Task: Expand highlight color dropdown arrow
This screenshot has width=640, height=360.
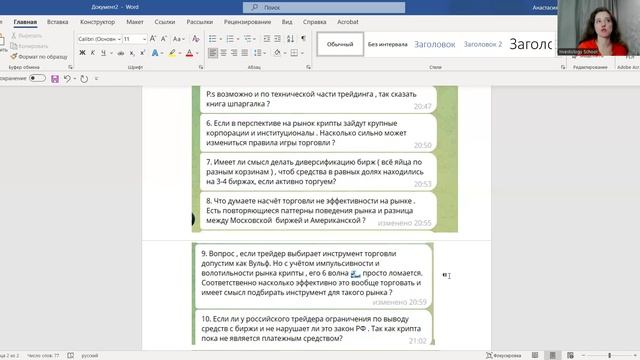Action: [180, 53]
